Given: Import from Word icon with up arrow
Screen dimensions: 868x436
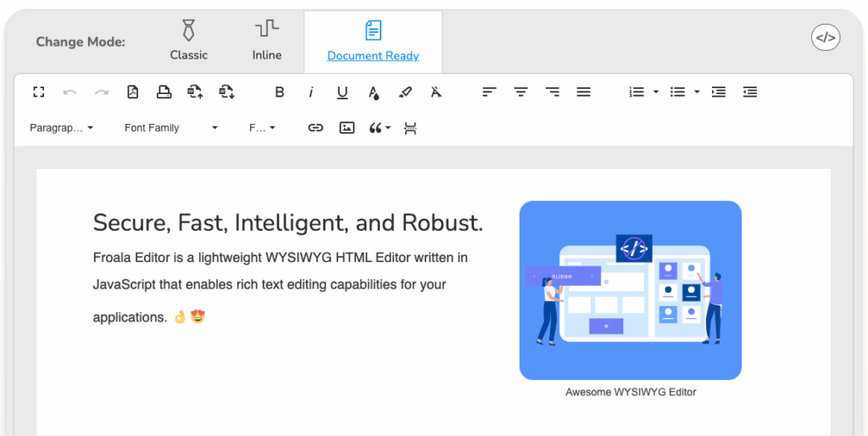Looking at the screenshot, I should (196, 92).
